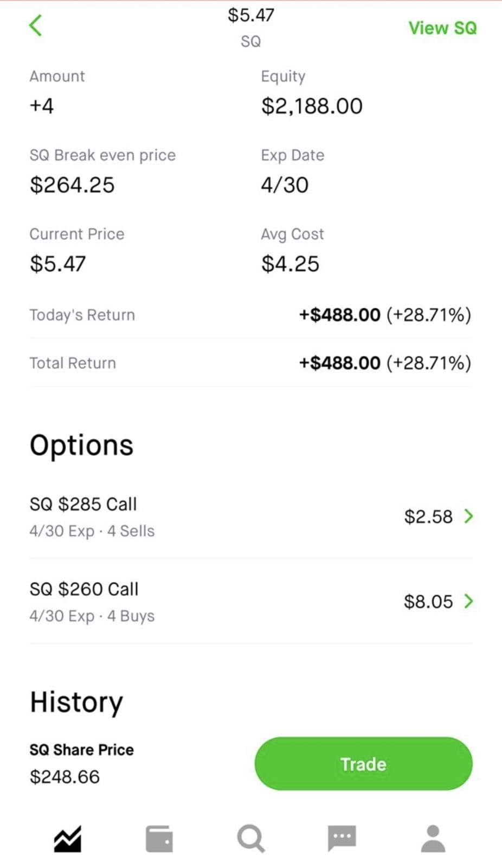Tap the $2.58 option price

tap(428, 516)
